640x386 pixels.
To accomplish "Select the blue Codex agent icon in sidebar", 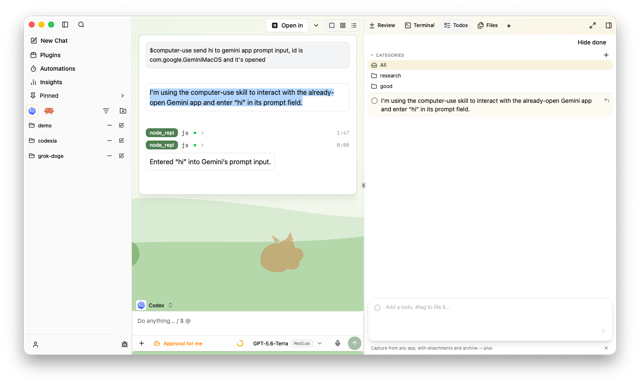I will [x=32, y=111].
